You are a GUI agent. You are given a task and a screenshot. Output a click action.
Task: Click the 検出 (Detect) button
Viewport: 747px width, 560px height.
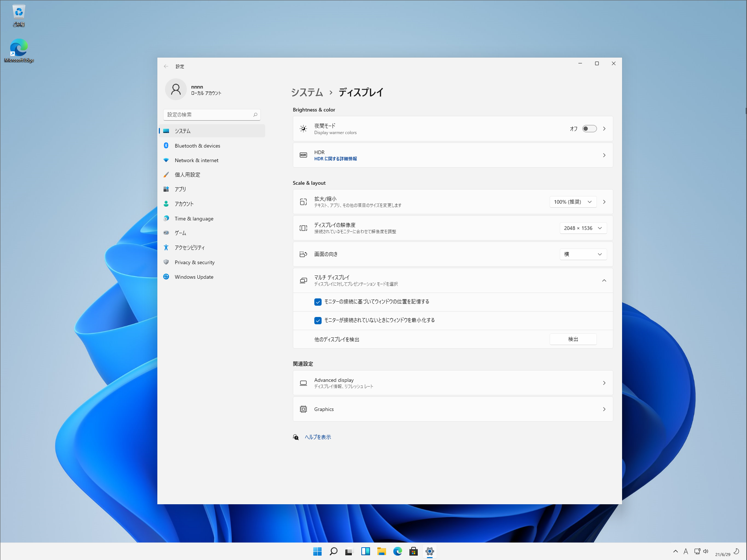[x=573, y=339]
